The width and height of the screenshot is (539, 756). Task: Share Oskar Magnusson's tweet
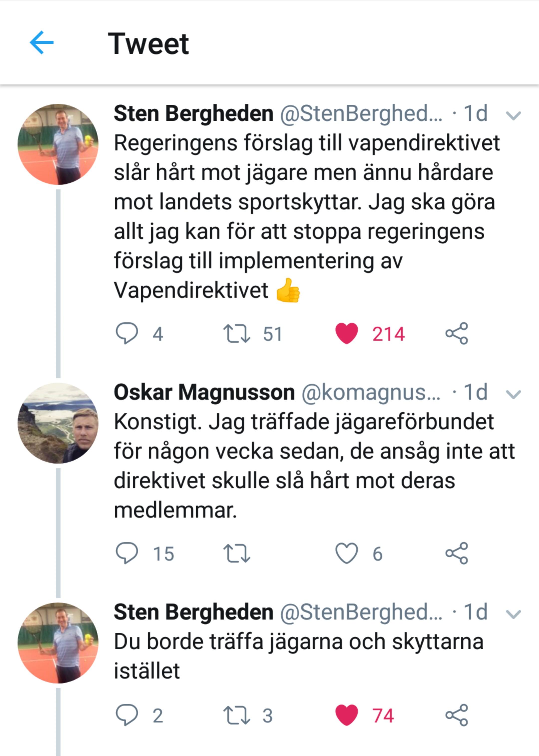pyautogui.click(x=457, y=553)
